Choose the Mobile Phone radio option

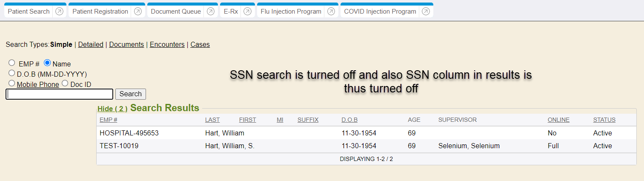pos(12,83)
